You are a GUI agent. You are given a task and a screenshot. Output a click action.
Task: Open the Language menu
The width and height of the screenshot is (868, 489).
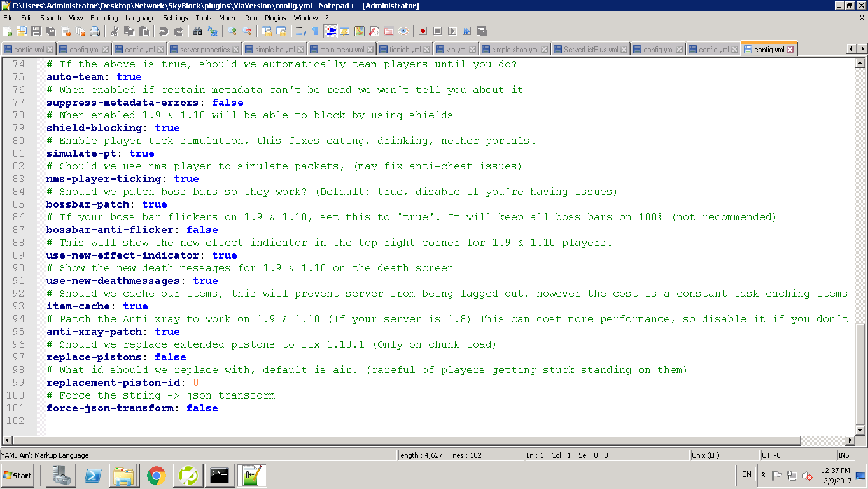click(140, 18)
